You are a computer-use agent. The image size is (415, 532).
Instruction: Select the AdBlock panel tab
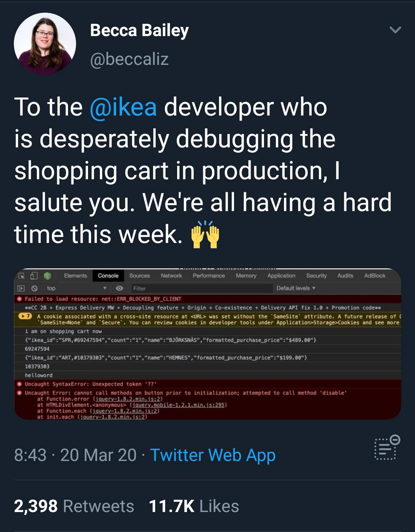point(374,276)
